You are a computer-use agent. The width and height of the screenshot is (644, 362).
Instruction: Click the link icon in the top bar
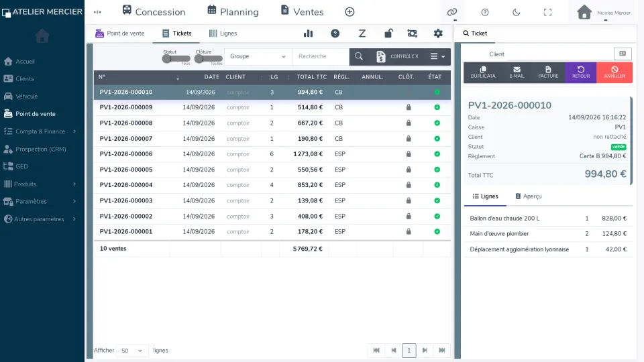click(452, 12)
